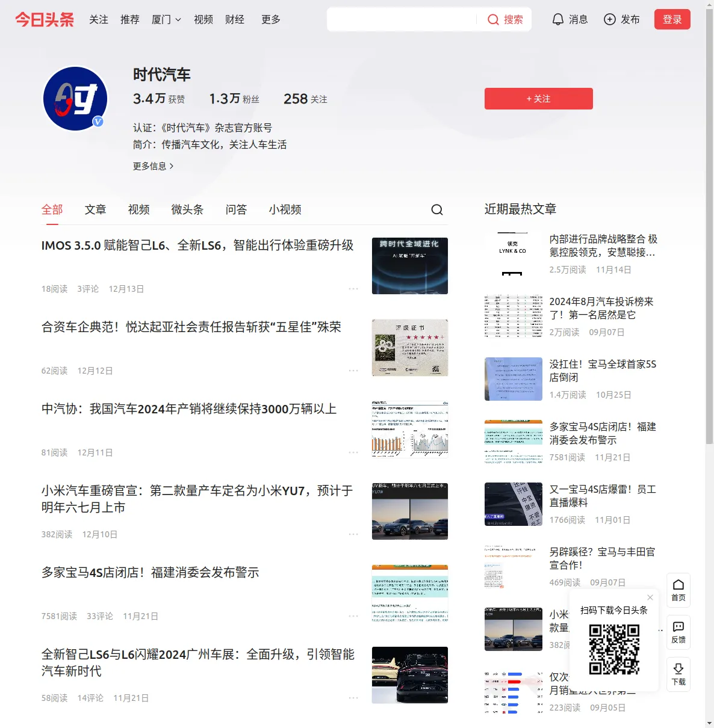This screenshot has width=714, height=728.
Task: Click the red 登录 button
Action: pos(672,19)
